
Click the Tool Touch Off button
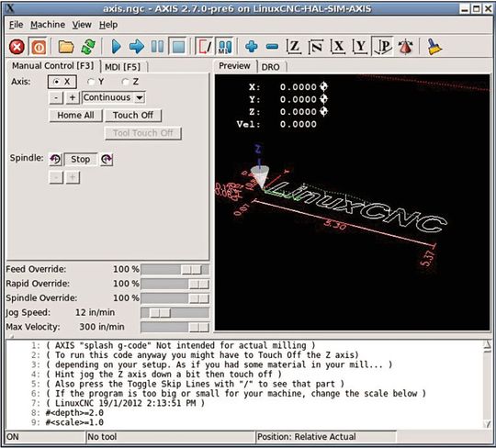[143, 133]
